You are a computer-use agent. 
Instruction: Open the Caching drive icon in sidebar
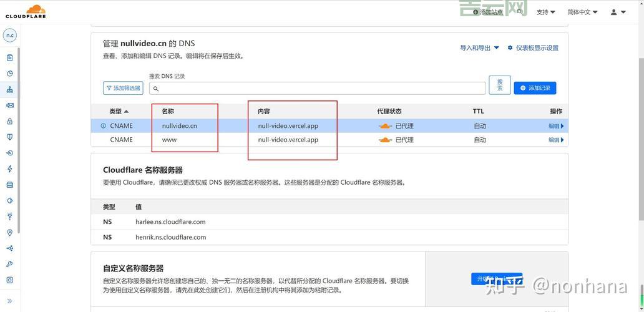point(10,185)
